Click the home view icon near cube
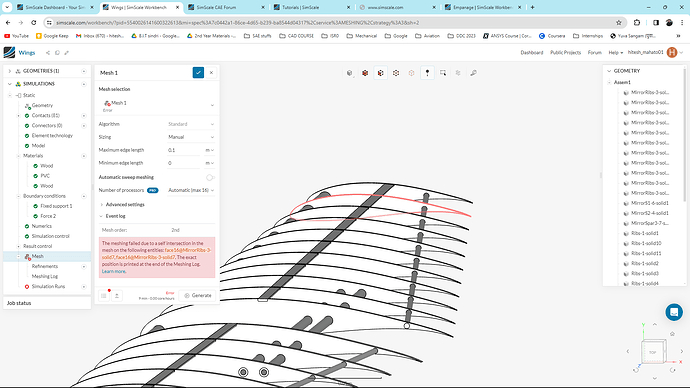 [672, 334]
